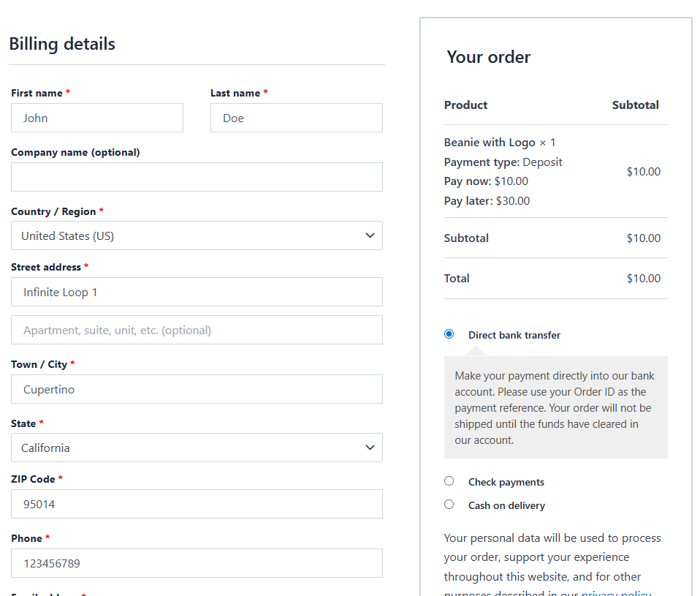
Task: Click the bank transfer description box
Action: [555, 407]
